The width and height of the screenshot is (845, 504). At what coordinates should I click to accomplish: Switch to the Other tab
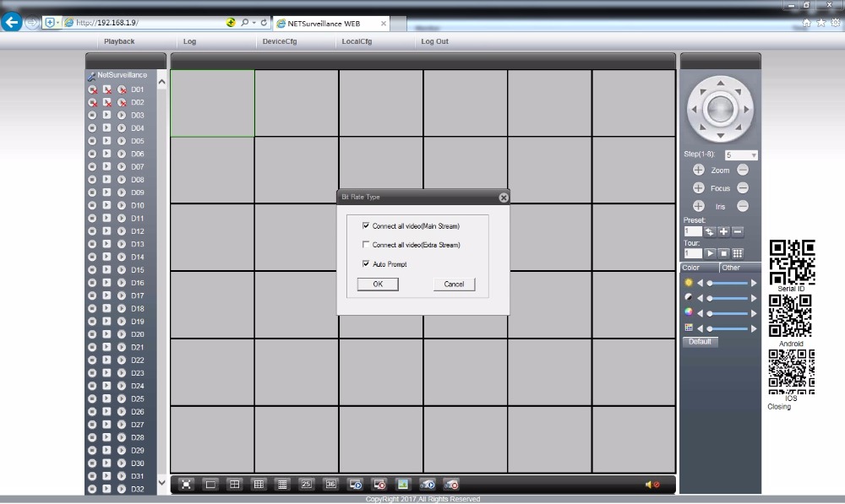point(740,268)
